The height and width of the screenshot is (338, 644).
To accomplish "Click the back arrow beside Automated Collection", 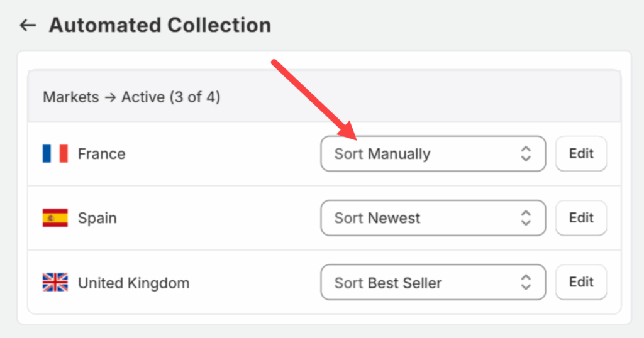I will (28, 25).
